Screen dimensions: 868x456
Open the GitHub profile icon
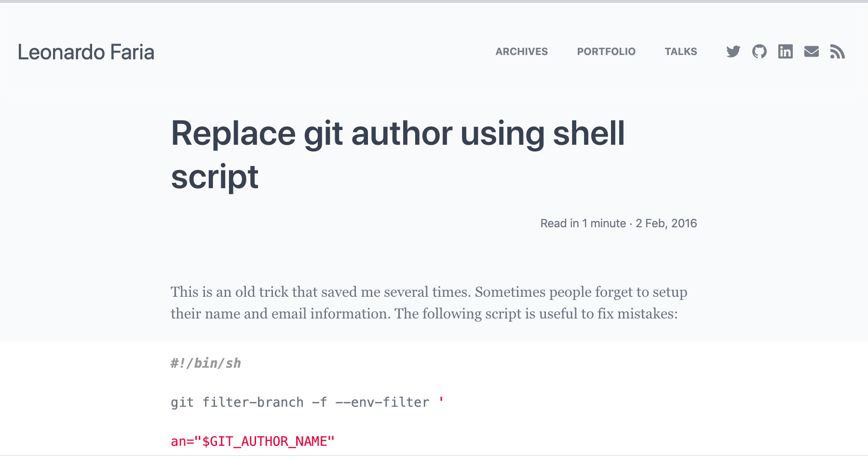pos(759,52)
